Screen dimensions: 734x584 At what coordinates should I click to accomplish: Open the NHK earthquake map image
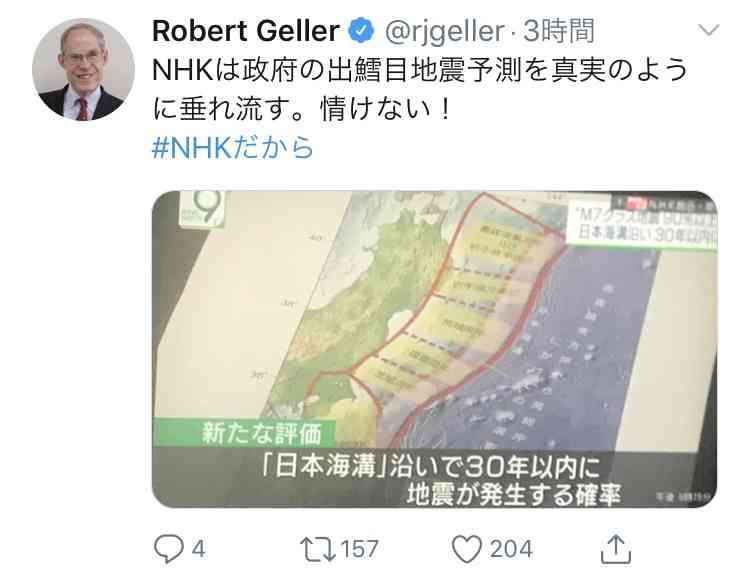(434, 349)
